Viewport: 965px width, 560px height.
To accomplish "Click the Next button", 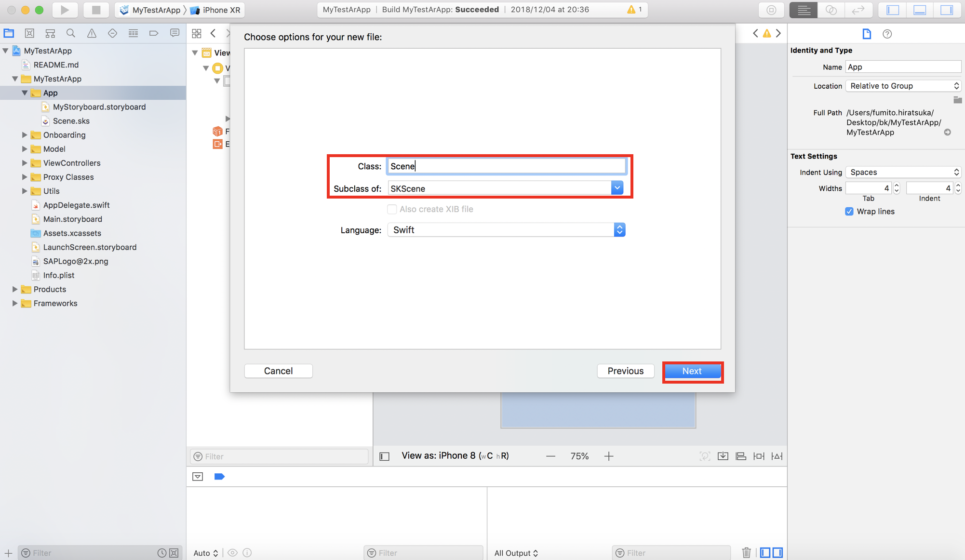I will [692, 371].
